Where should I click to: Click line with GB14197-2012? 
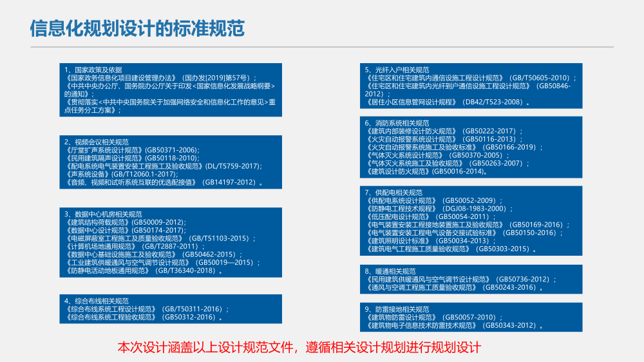(x=164, y=182)
